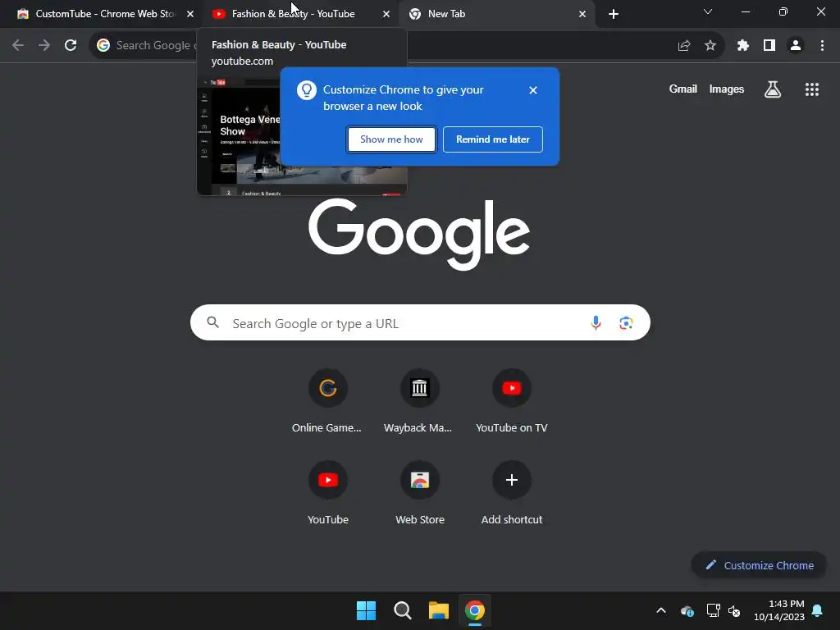Dismiss the Customize Chrome tip popup
Viewport: 840px width, 630px height.
click(x=533, y=90)
